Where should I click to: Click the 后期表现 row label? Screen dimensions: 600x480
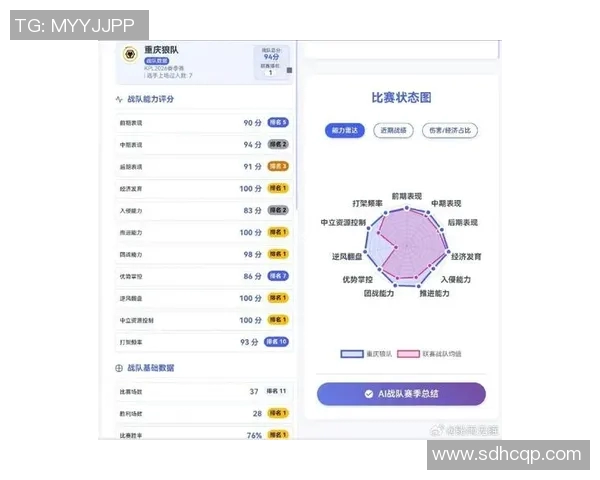[x=131, y=167]
